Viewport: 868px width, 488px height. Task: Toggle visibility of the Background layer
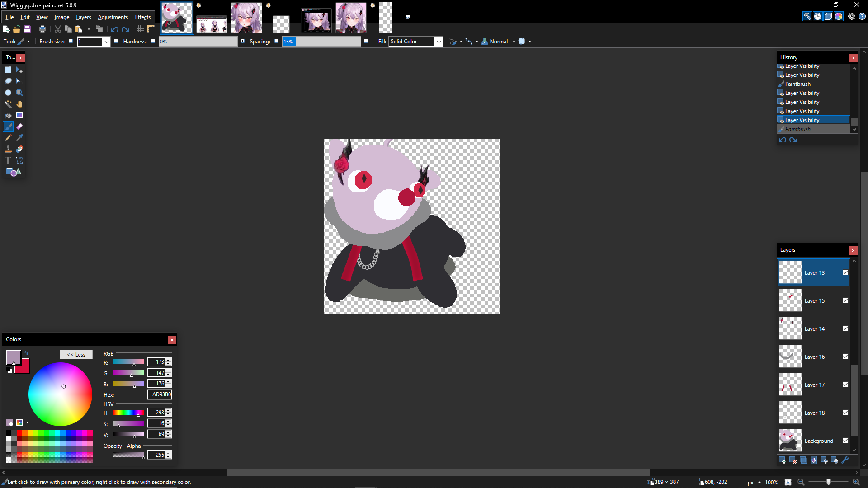[845, 441]
